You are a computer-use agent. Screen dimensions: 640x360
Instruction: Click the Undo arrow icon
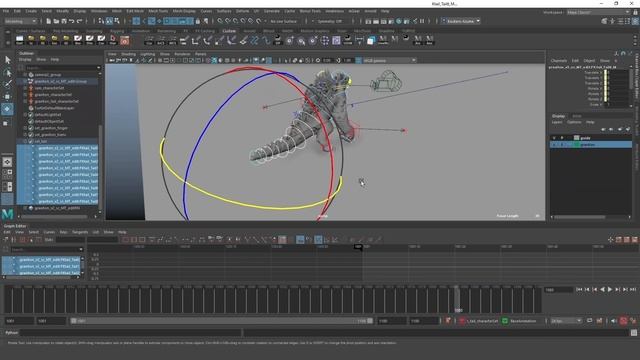(71, 21)
